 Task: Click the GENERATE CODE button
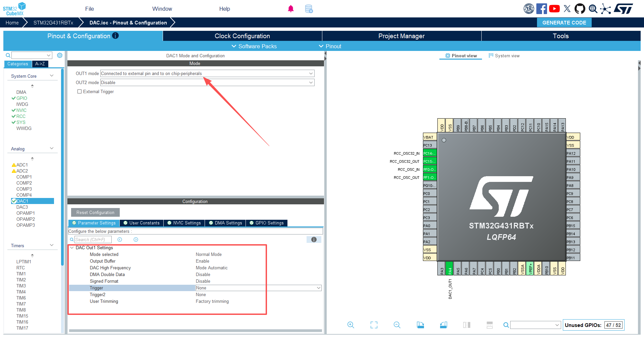click(564, 22)
